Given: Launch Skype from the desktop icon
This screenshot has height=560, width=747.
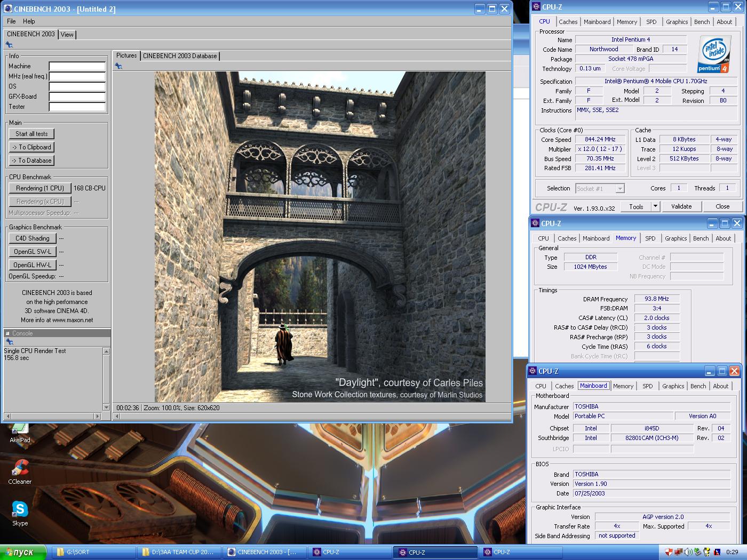Looking at the screenshot, I should coord(20,513).
